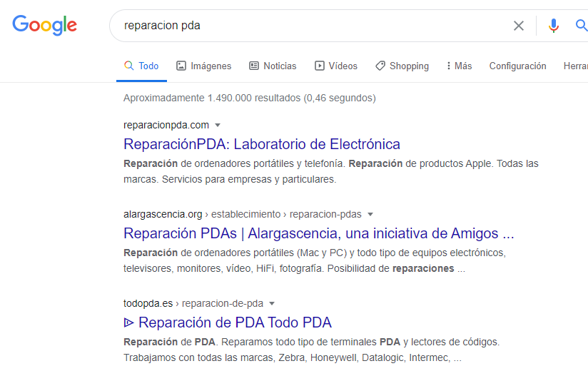Expand arrow next to todopda.es breadcrumb
The height and width of the screenshot is (371, 588).
point(272,303)
